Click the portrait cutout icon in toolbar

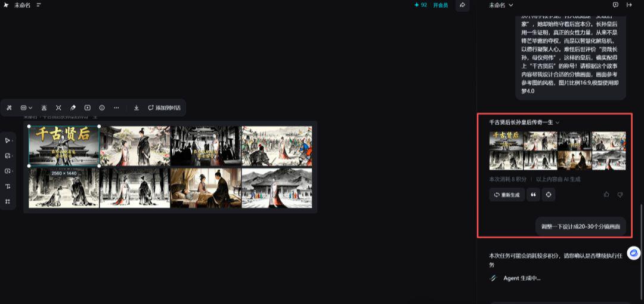(44, 108)
